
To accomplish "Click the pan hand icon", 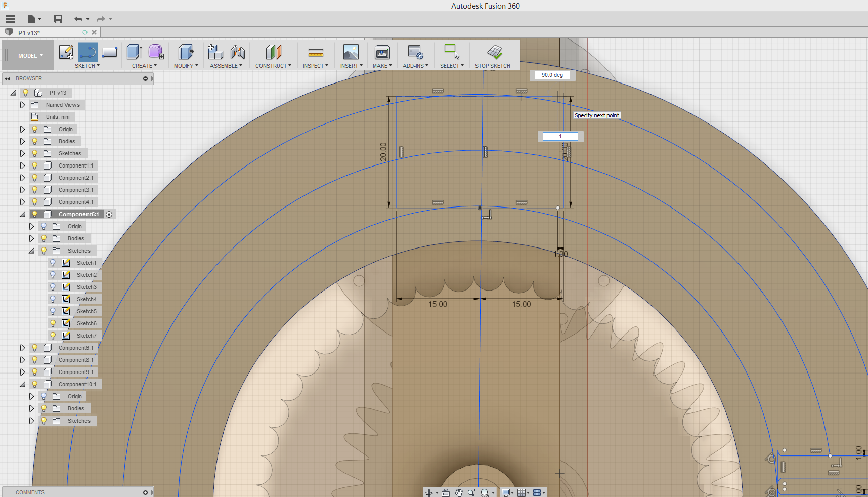I will click(459, 492).
